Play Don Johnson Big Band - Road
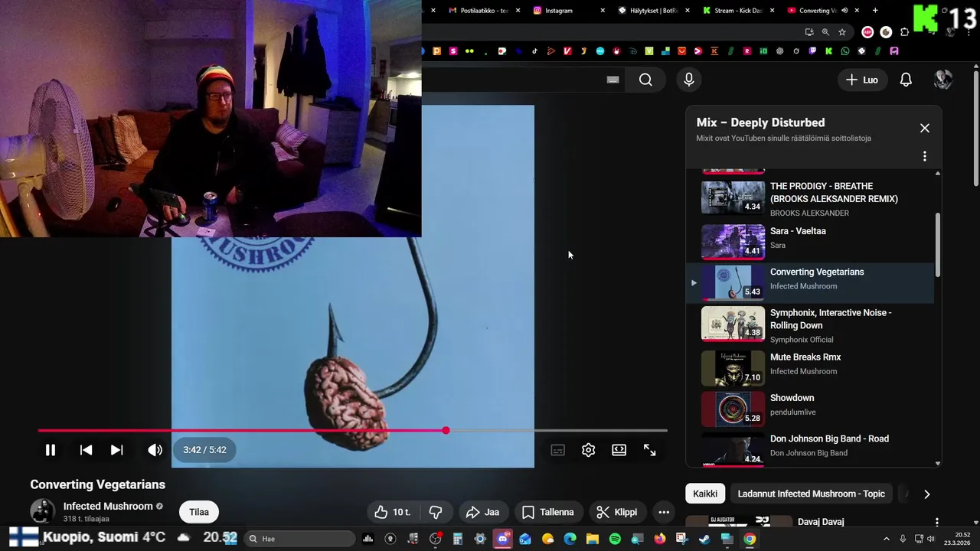 [812, 448]
